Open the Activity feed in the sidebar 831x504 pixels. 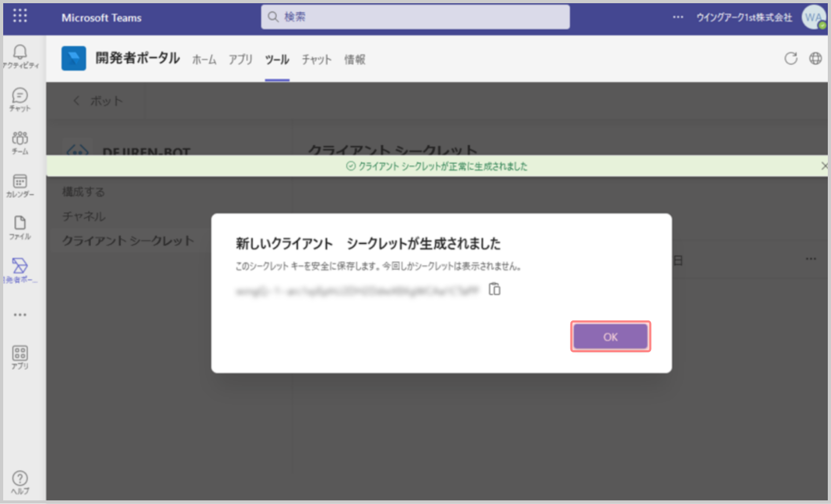(20, 56)
